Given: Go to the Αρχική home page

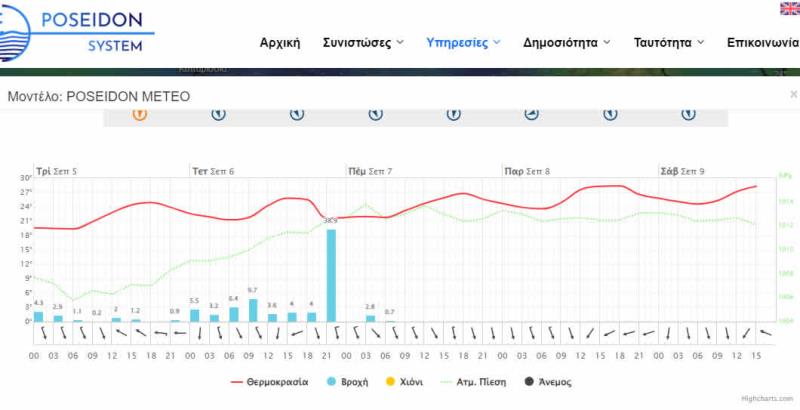Looking at the screenshot, I should (x=280, y=43).
